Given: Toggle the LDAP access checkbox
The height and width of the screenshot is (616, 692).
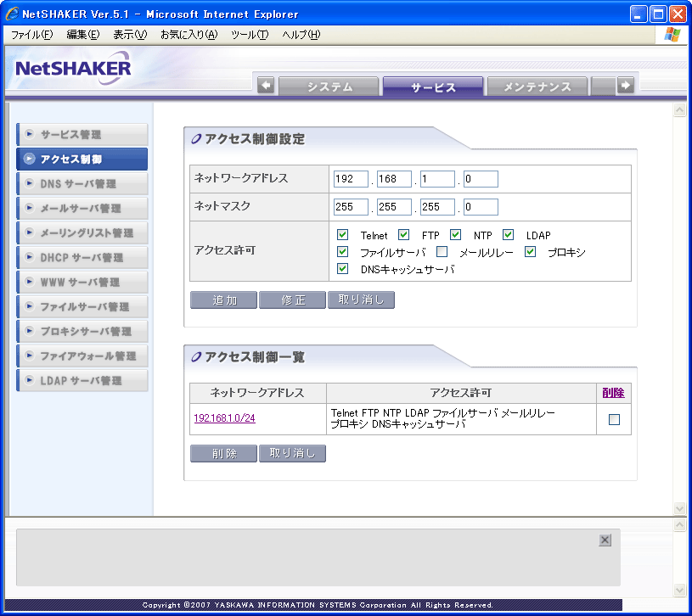Looking at the screenshot, I should click(x=508, y=234).
